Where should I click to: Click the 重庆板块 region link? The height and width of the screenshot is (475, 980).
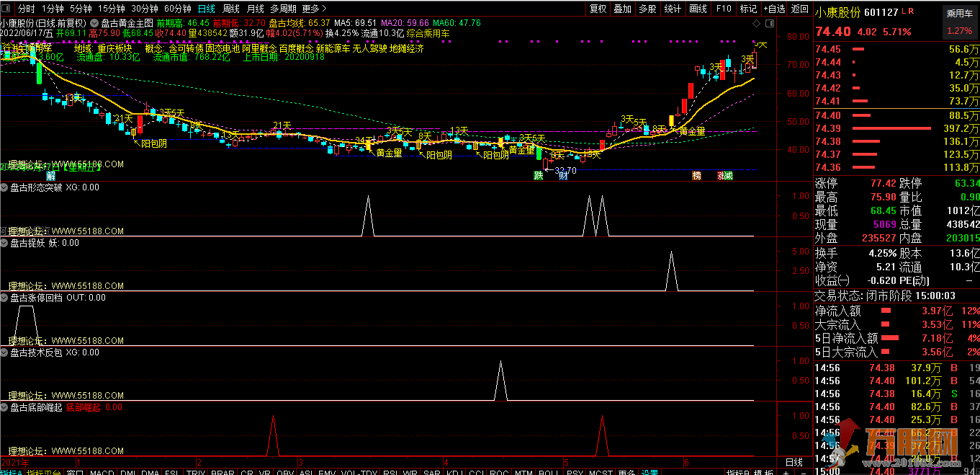click(115, 49)
